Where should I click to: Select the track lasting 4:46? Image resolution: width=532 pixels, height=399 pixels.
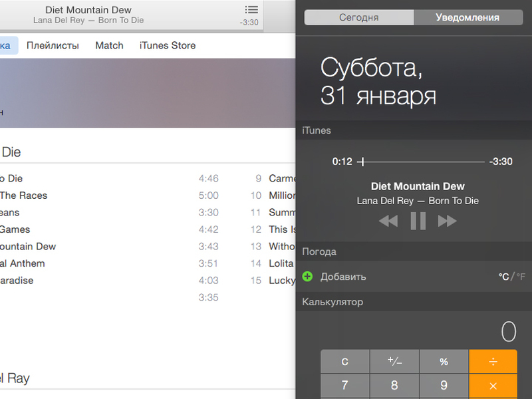[110, 178]
